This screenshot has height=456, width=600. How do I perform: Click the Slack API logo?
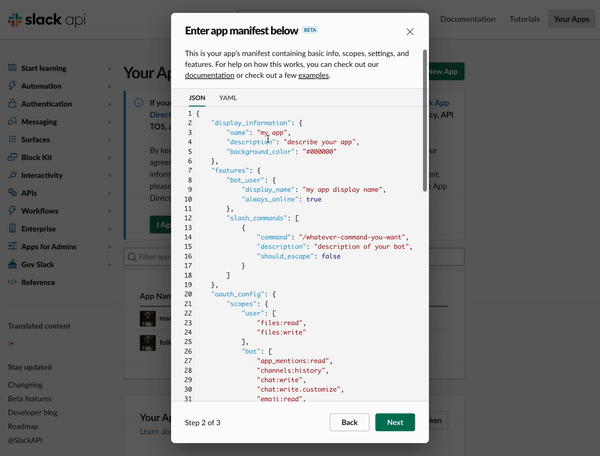click(42, 20)
